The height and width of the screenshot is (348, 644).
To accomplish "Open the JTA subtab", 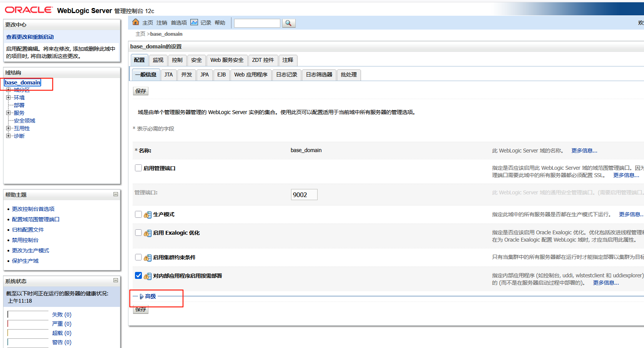I will (168, 75).
